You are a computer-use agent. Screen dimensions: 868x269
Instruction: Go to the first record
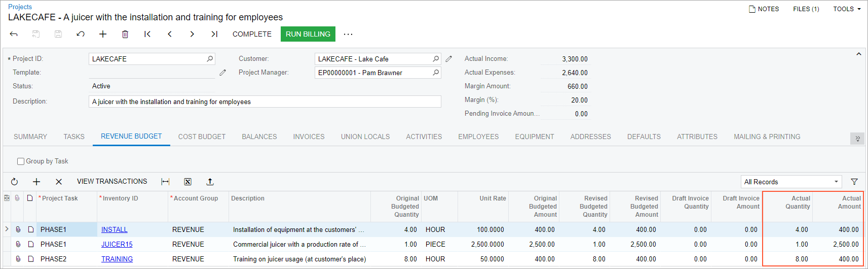coord(147,34)
